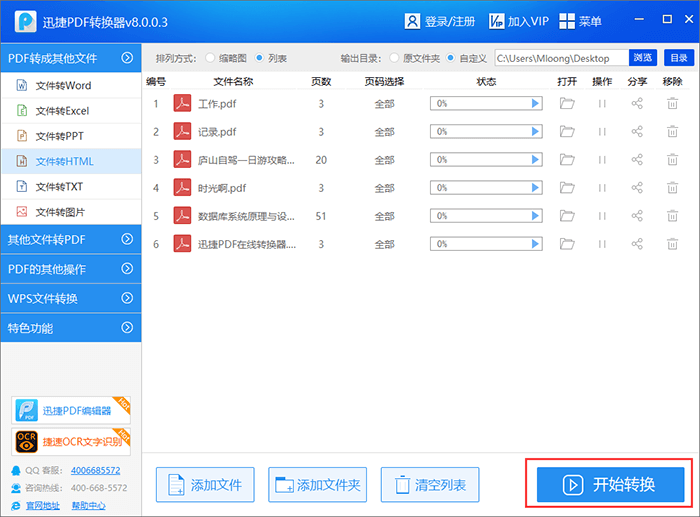Share the 时光啊.pdf file

pos(637,188)
